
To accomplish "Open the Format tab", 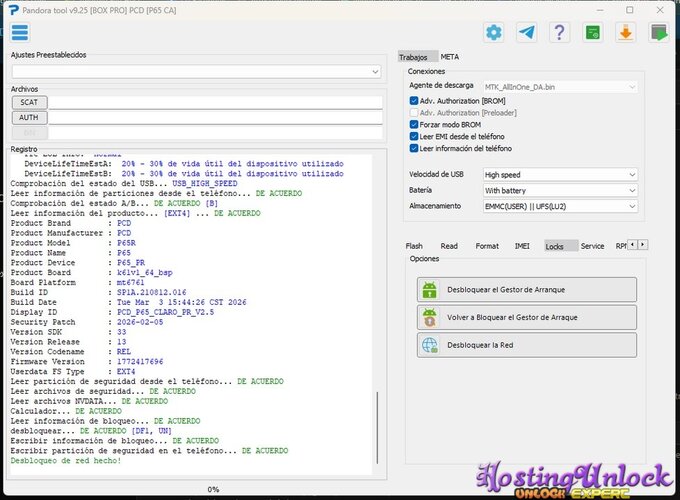I will (487, 246).
